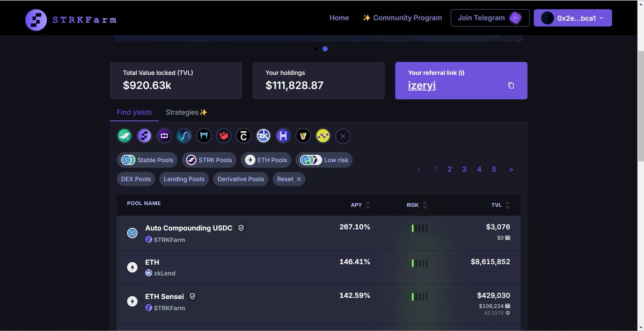Go to page 3 of pools
This screenshot has height=331, width=644.
click(x=464, y=169)
